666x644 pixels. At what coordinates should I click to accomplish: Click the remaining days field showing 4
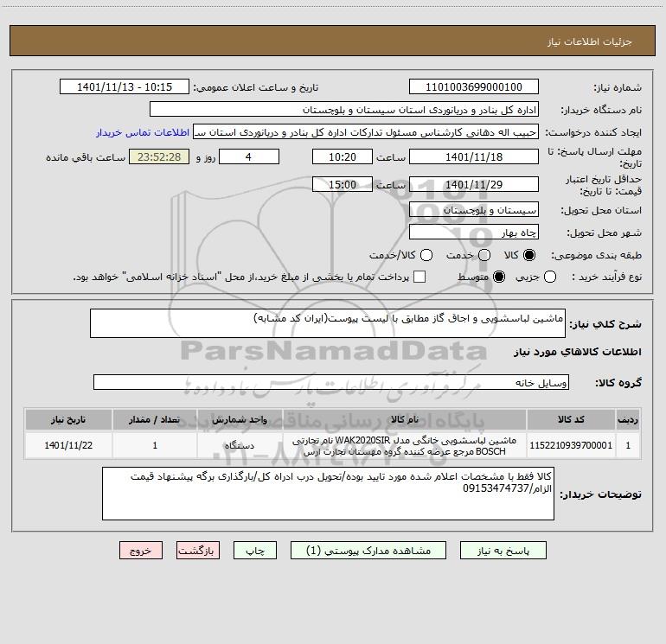coord(249,157)
